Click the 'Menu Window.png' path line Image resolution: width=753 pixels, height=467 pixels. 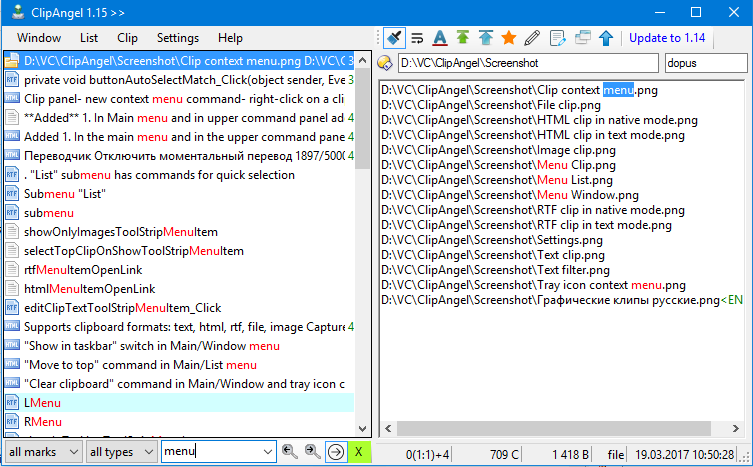[x=510, y=195]
